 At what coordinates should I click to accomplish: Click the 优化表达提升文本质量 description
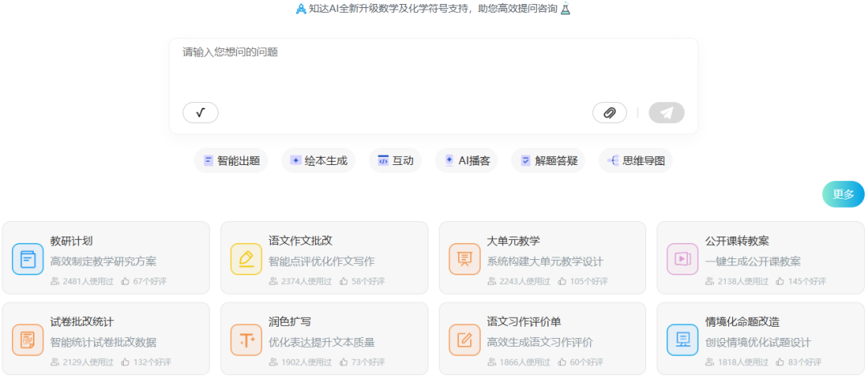click(x=321, y=342)
